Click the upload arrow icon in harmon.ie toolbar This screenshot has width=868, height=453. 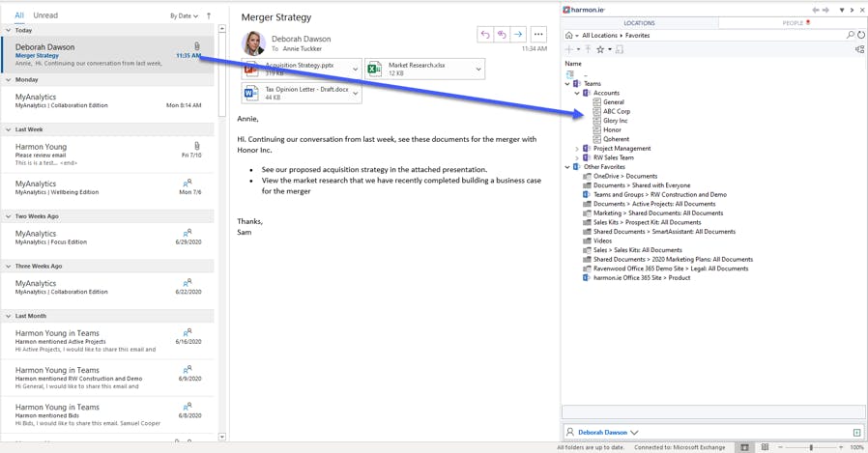(588, 49)
